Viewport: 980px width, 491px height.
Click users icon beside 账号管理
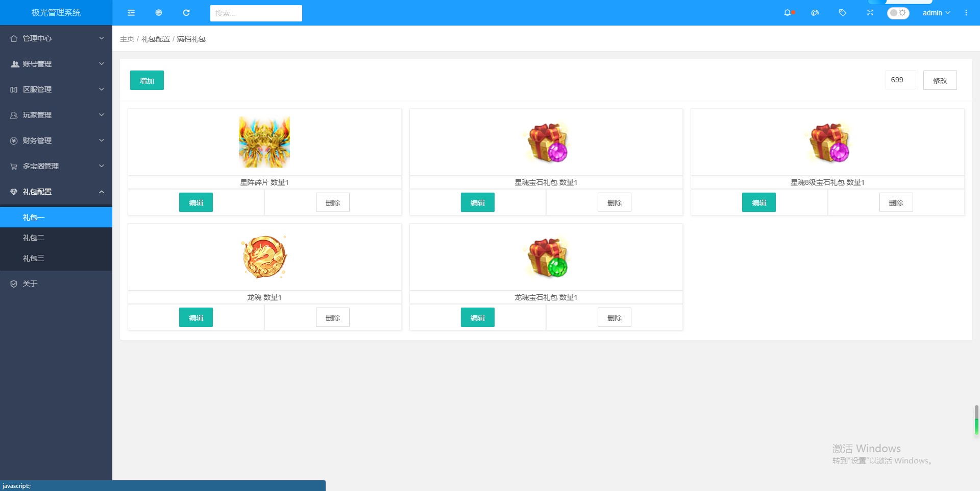(15, 64)
